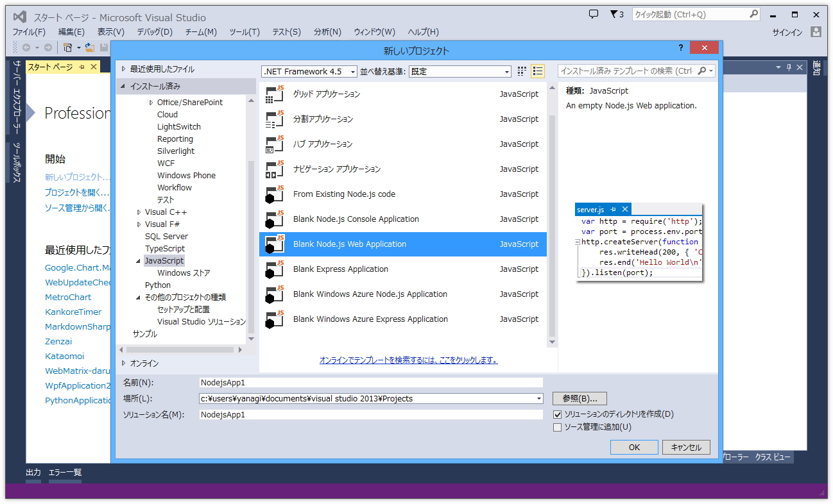This screenshot has width=833, height=504.
Task: Click the help question mark in the dialog
Action: (x=681, y=48)
